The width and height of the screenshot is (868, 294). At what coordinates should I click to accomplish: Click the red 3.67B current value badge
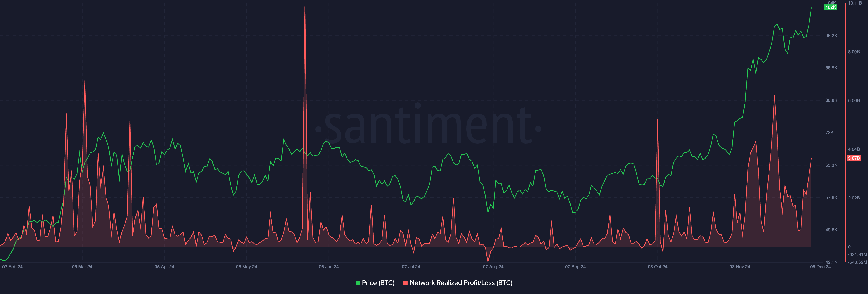click(x=854, y=158)
